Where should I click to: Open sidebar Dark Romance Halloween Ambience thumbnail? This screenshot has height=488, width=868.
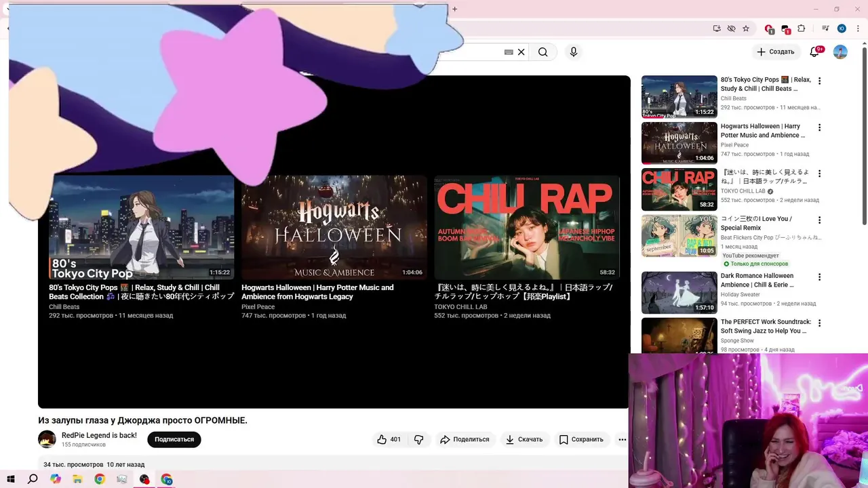tap(679, 292)
